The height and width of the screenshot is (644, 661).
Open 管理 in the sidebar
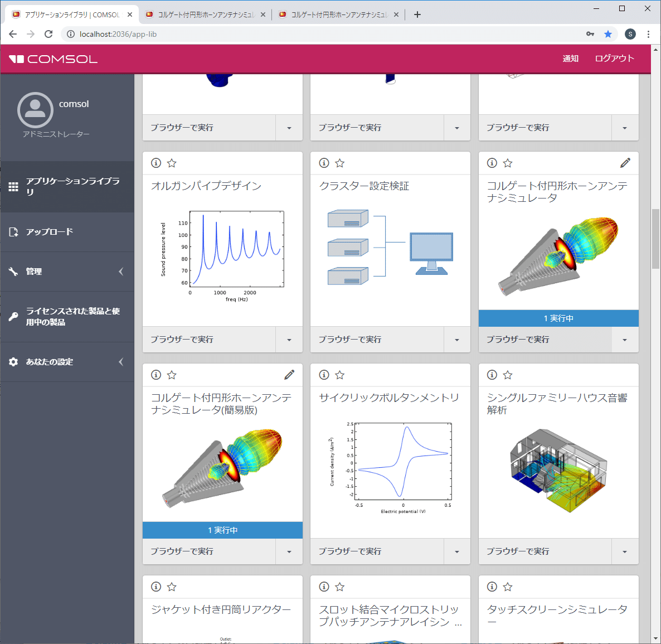point(33,272)
